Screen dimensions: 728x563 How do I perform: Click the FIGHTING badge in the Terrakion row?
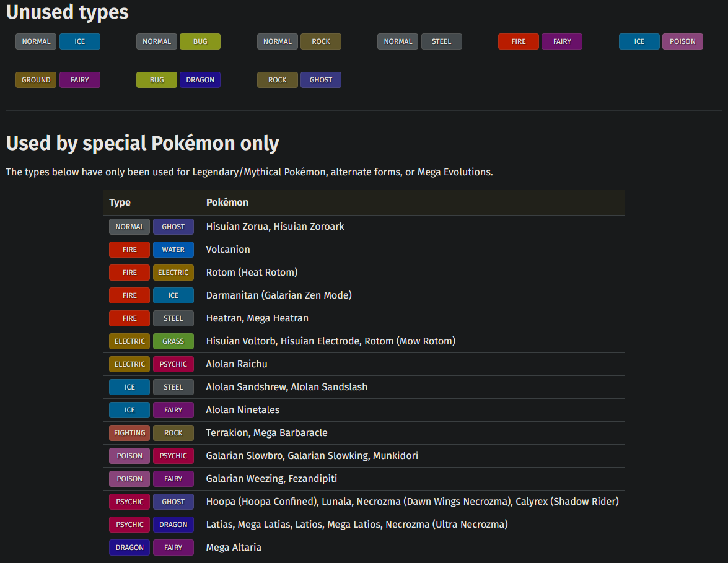click(x=129, y=432)
